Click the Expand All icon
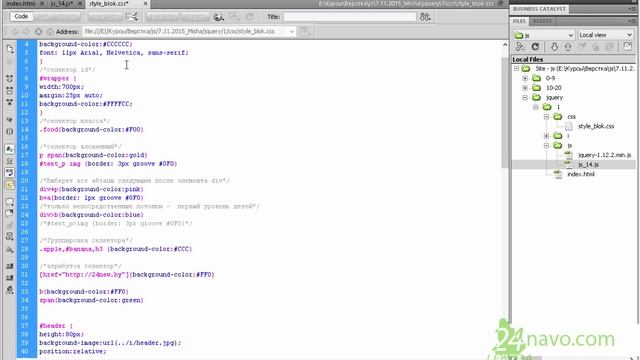This screenshot has height=360, width=640. 10,102
